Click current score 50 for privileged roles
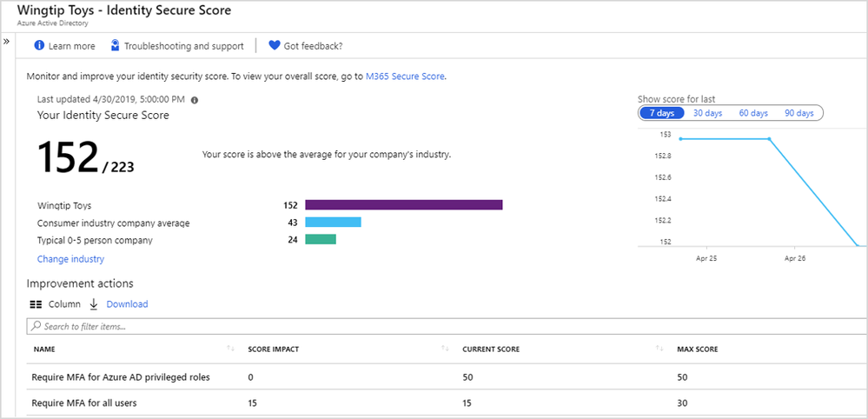Viewport: 868px width, 419px height. tap(467, 377)
